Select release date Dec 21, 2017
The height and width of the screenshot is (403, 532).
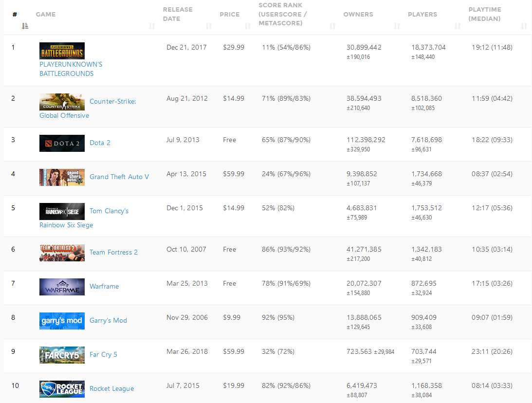[186, 48]
